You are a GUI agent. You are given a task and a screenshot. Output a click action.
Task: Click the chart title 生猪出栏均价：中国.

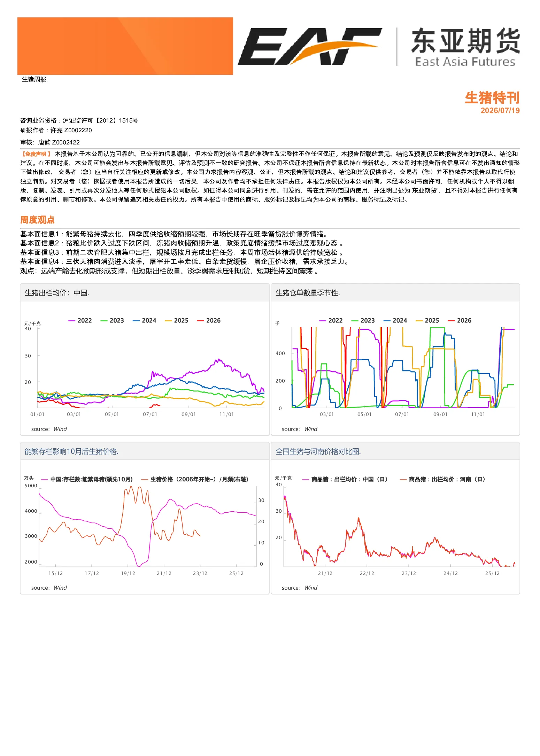pos(57,293)
